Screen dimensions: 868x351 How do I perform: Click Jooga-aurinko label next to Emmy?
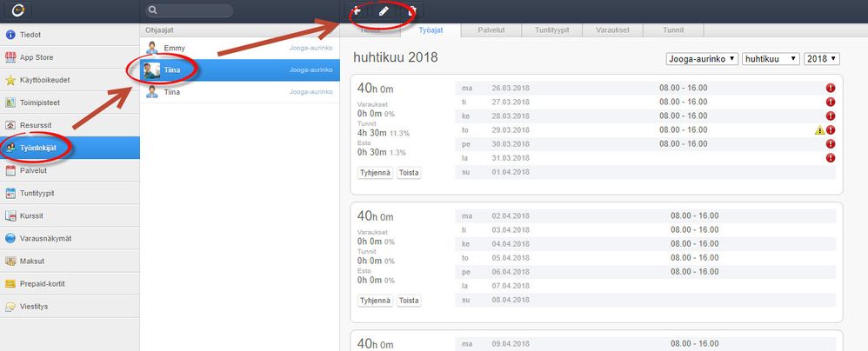310,48
